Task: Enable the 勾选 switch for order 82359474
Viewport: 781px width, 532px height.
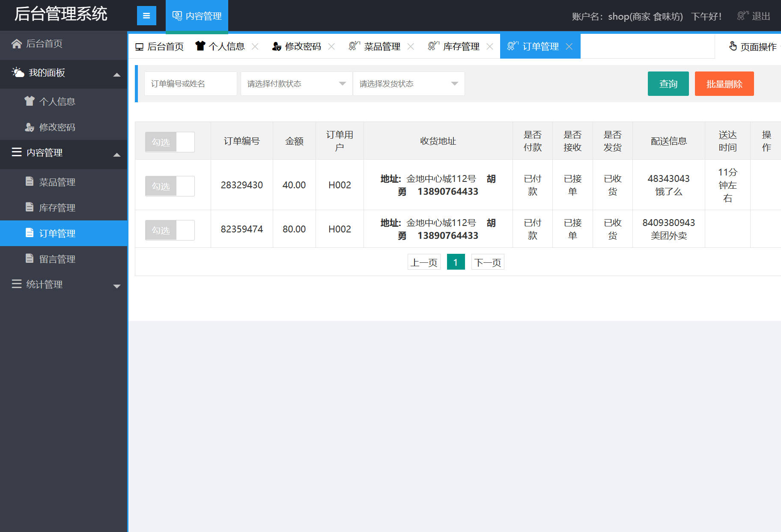Action: coord(170,230)
